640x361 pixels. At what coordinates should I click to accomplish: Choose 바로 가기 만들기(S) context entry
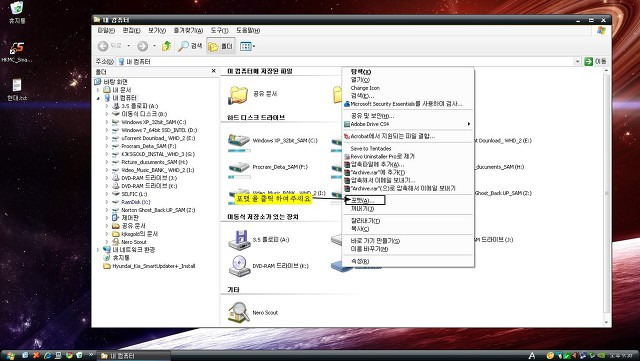[408, 241]
